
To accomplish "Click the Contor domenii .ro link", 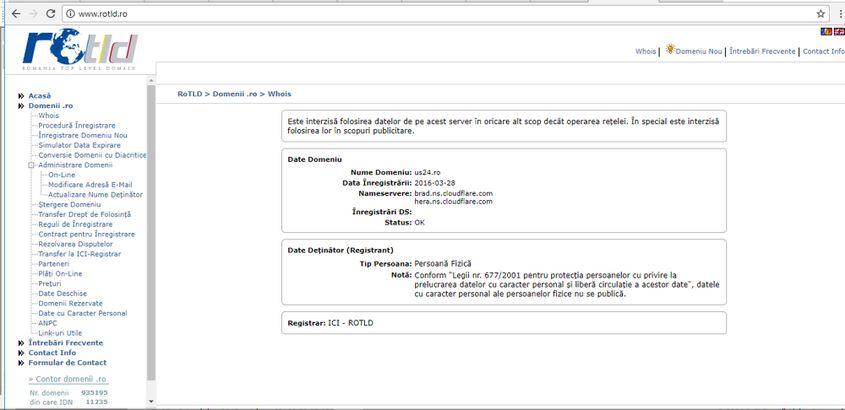I will coord(67,380).
